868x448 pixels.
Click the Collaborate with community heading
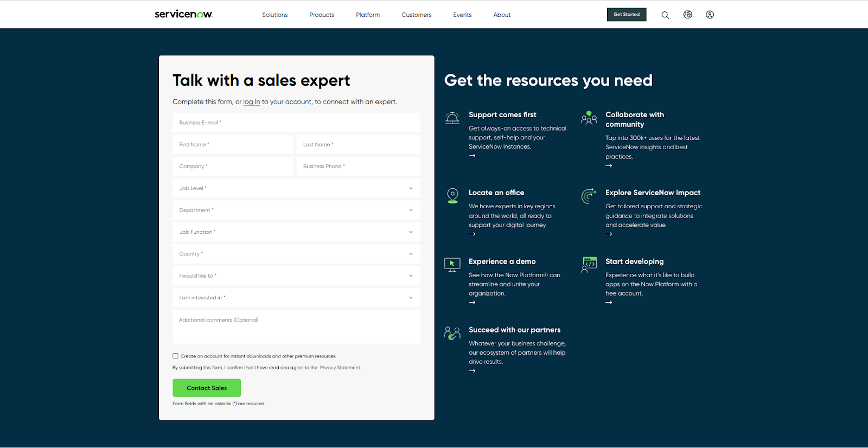pos(635,119)
